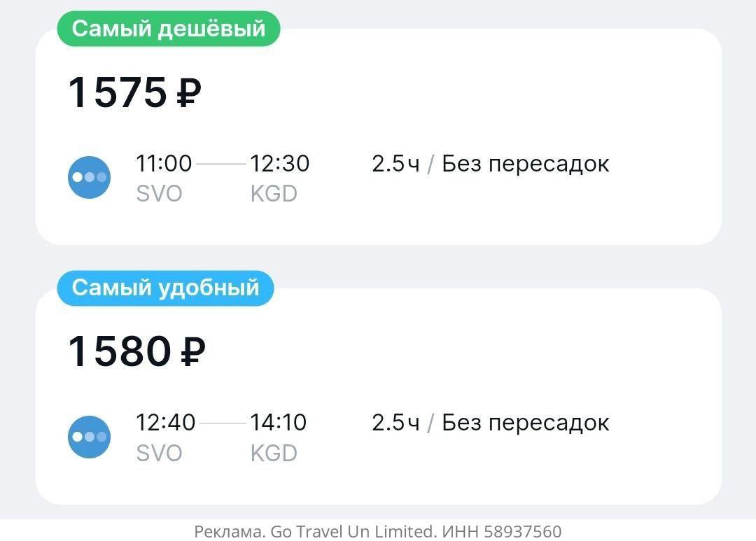Click the 1 575 ₽ price
756x541 pixels.
coord(134,93)
